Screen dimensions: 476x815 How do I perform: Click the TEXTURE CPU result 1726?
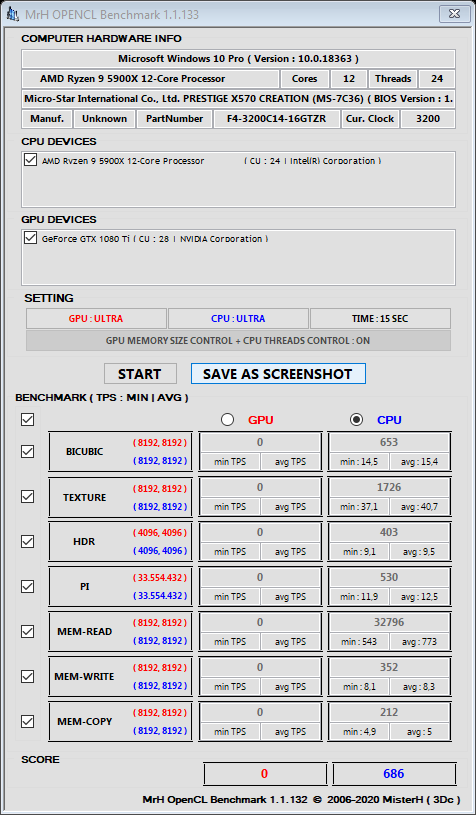tap(389, 488)
